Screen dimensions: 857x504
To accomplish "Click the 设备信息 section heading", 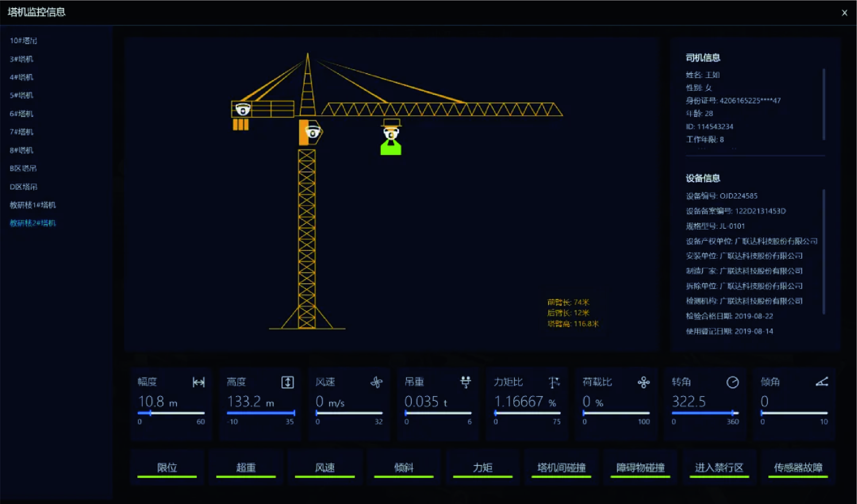I will coord(703,178).
